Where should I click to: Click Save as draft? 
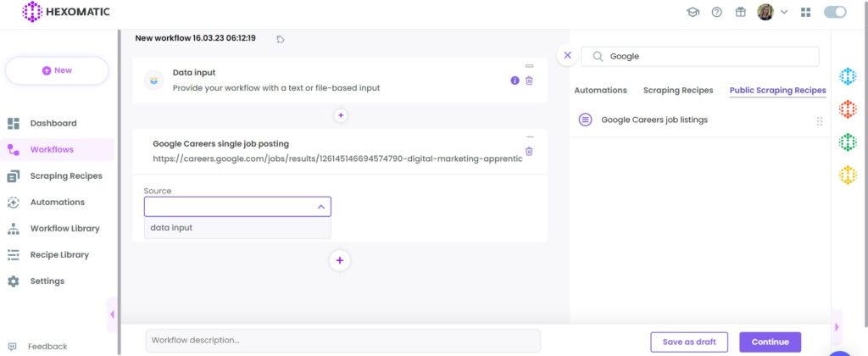pos(689,342)
